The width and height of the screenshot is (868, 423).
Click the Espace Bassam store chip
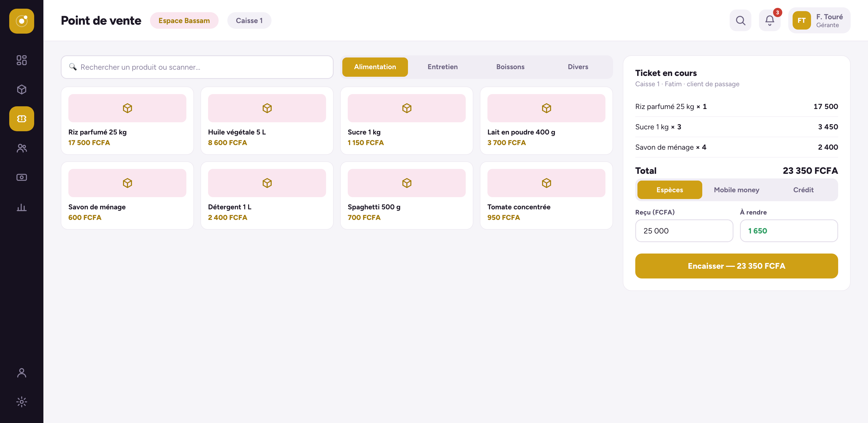184,21
